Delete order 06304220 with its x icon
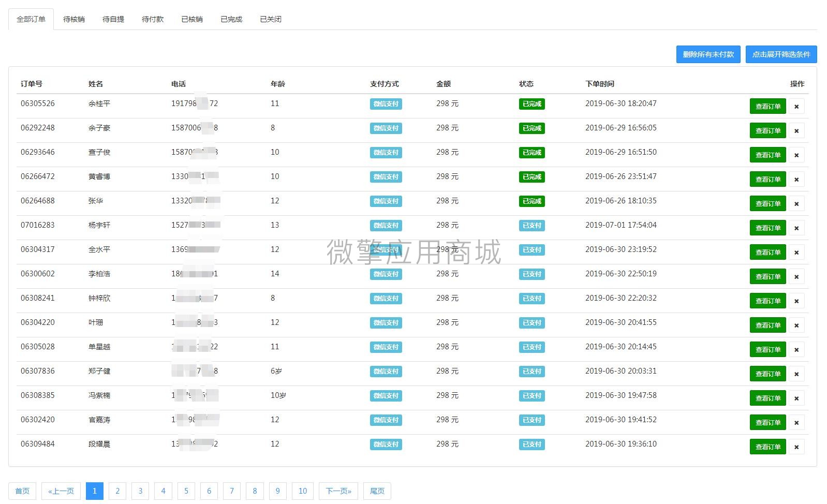Image resolution: width=827 pixels, height=504 pixels. point(796,325)
